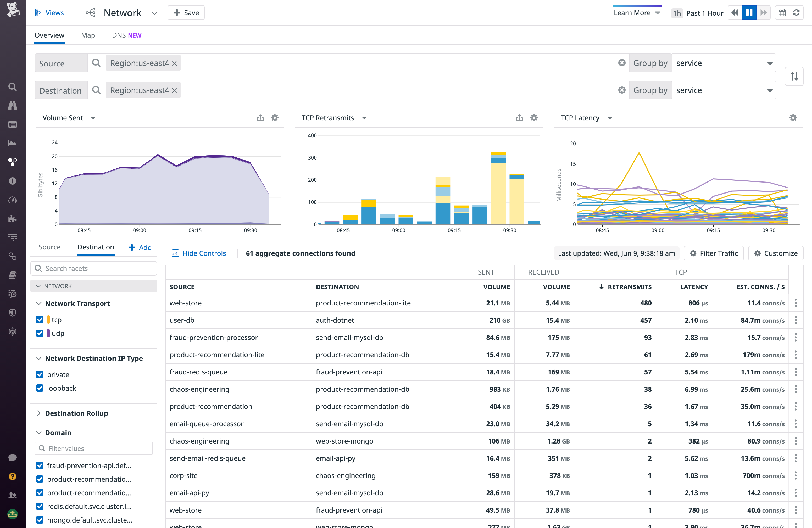Open Logs via the book icon
Viewport: 812px width, 528px height.
pyautogui.click(x=13, y=275)
